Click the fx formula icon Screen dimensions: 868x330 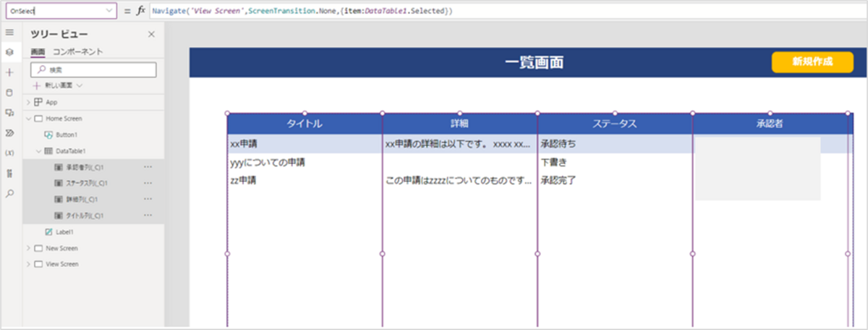[141, 11]
